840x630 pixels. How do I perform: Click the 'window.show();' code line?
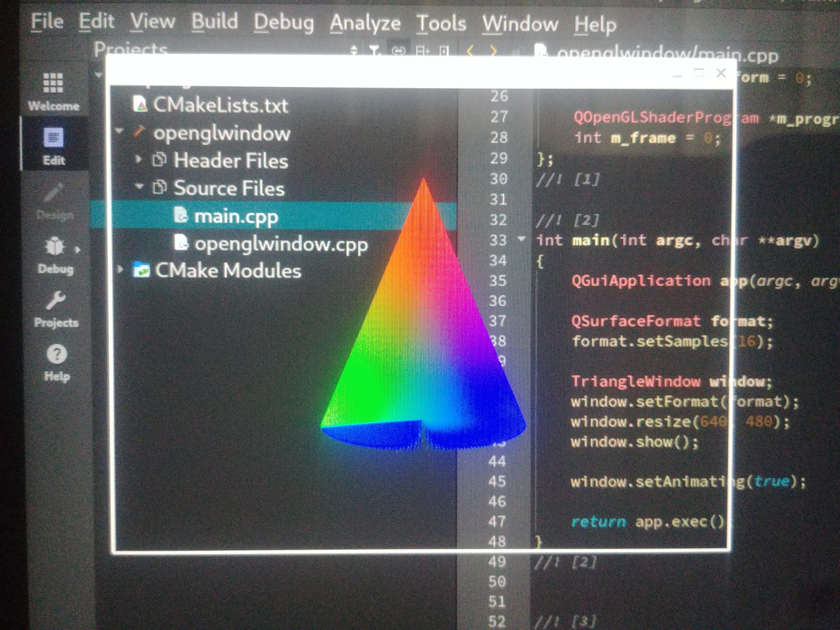[x=635, y=442]
